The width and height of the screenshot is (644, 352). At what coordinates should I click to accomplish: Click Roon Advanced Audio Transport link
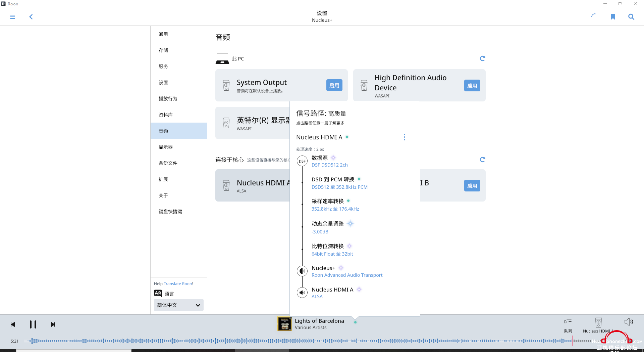(347, 275)
